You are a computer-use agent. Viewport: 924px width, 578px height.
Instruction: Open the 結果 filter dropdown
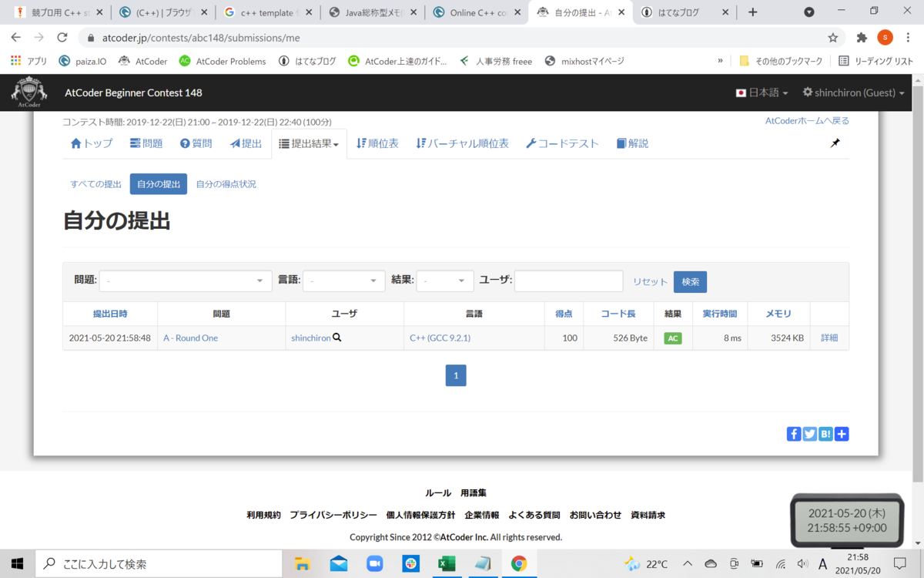coord(444,281)
